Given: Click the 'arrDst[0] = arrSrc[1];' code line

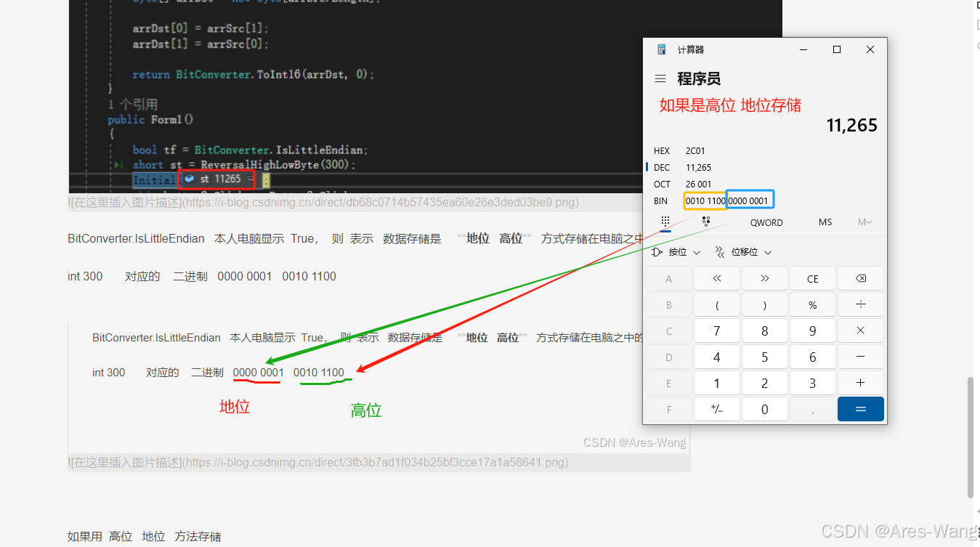Looking at the screenshot, I should (201, 28).
